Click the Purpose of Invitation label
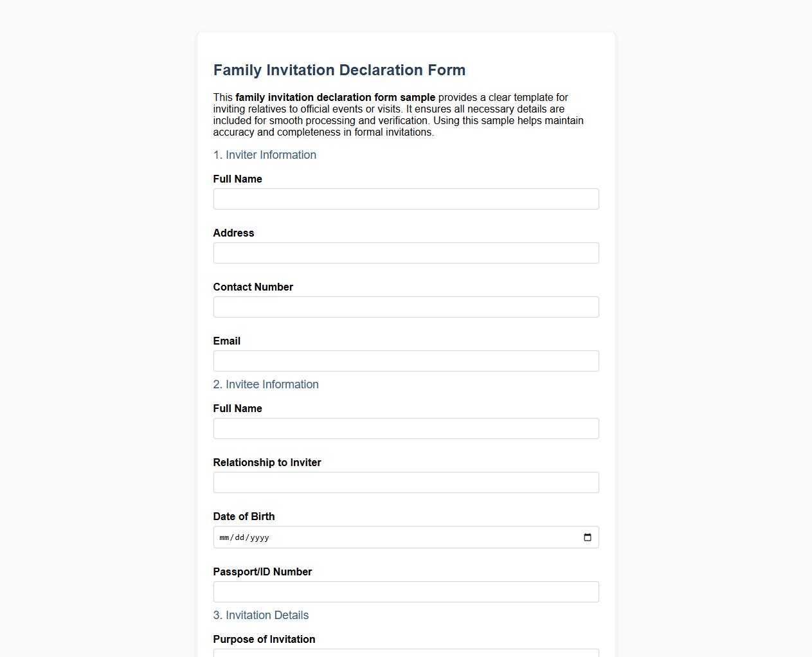Viewport: 812px width, 657px height. 264,639
